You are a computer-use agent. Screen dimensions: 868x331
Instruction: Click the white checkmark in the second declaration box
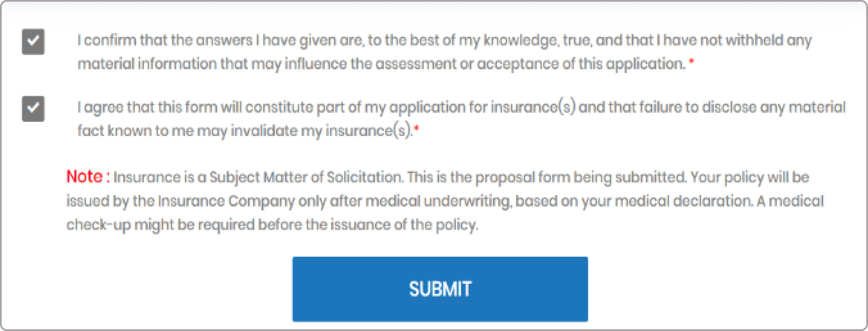(x=33, y=108)
